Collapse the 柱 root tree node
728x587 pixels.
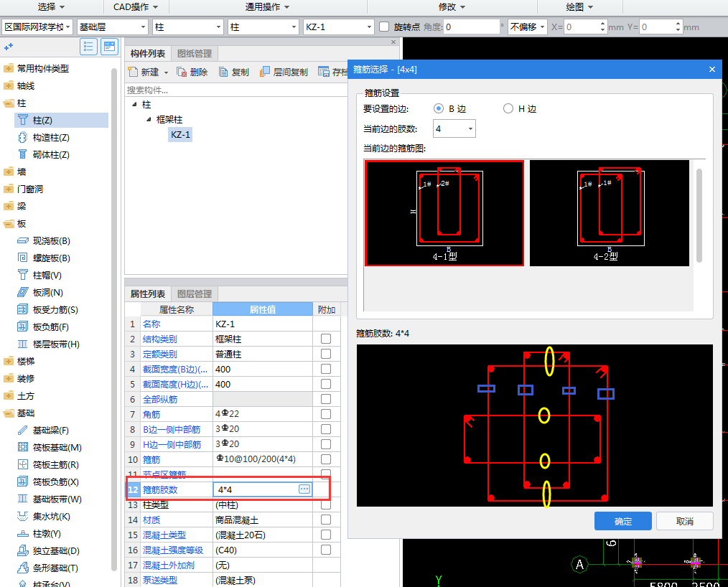134,104
